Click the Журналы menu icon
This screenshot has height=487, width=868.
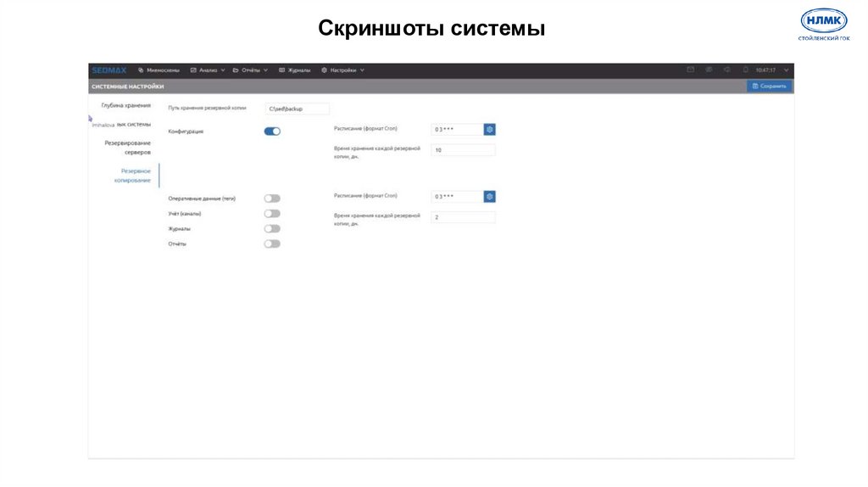[281, 70]
